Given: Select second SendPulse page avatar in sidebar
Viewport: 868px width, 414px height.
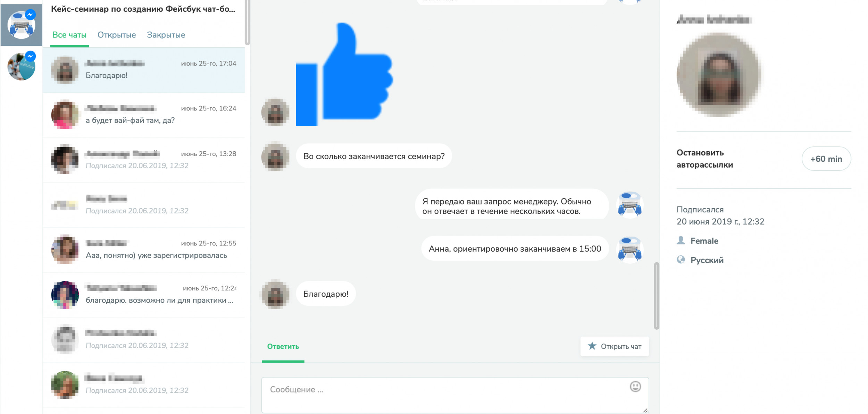Looking at the screenshot, I should 21,66.
